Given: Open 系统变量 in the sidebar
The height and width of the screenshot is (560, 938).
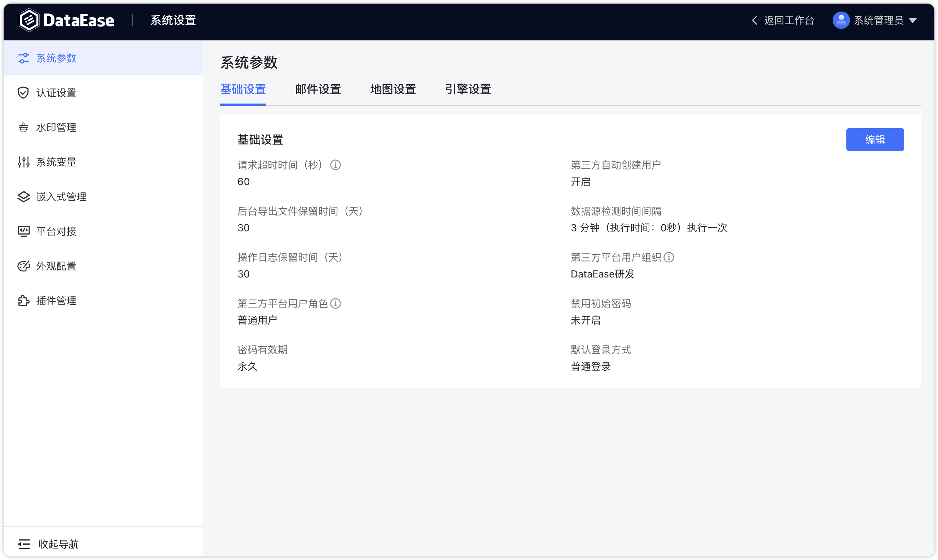Looking at the screenshot, I should pos(103,162).
